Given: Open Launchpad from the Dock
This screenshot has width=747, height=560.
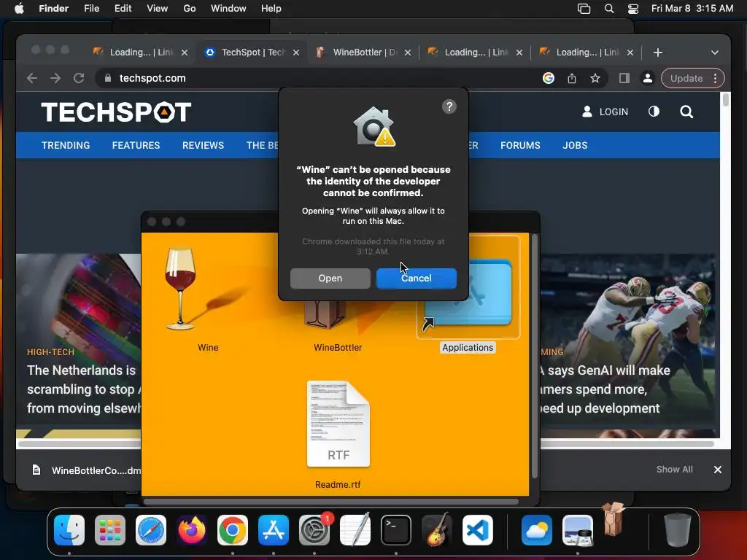Looking at the screenshot, I should point(110,530).
